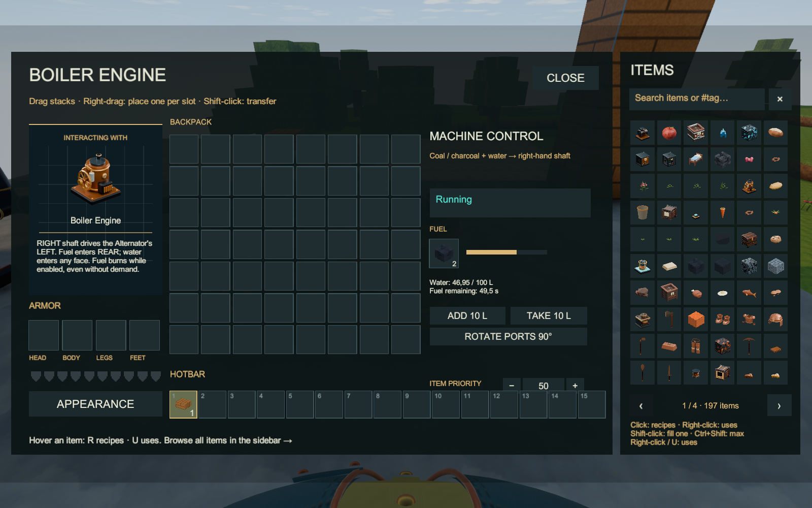Select the blue crystal item
This screenshot has width=812, height=508.
click(x=722, y=133)
